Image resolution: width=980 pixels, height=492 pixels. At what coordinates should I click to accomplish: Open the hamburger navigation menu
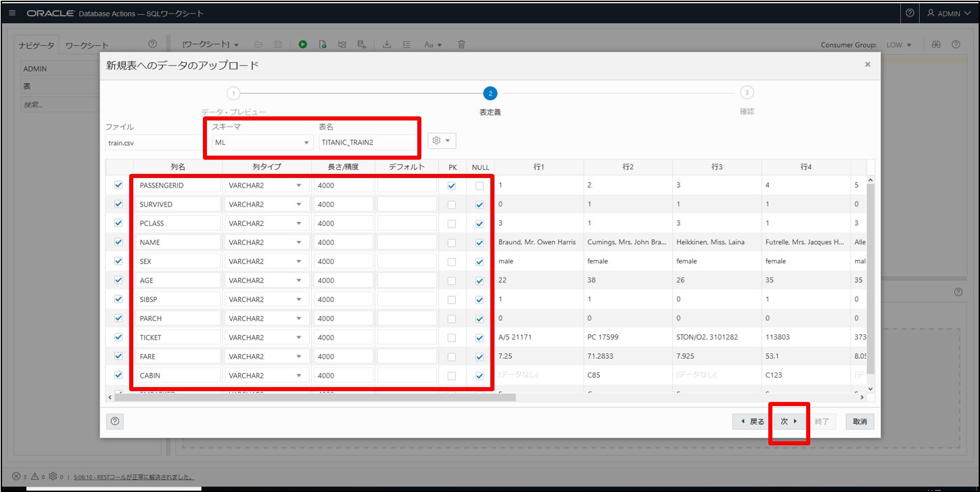(x=13, y=14)
